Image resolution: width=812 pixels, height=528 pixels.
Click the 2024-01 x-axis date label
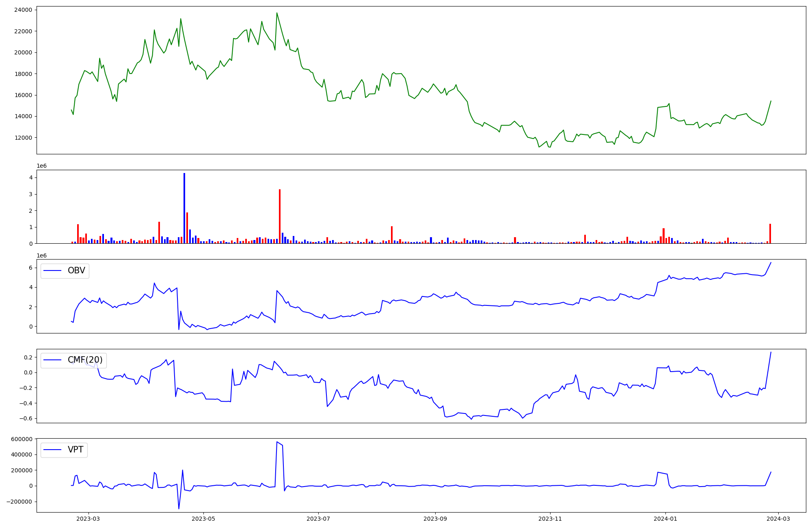[x=665, y=519]
